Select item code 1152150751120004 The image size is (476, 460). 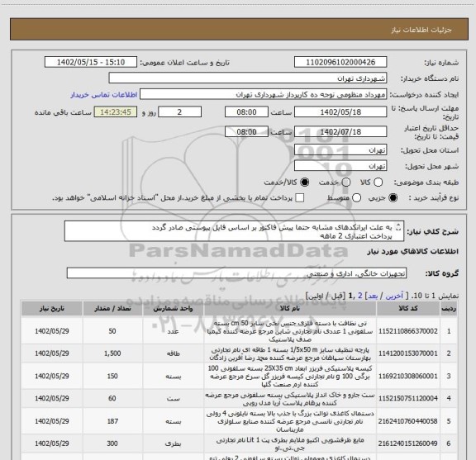(408, 398)
